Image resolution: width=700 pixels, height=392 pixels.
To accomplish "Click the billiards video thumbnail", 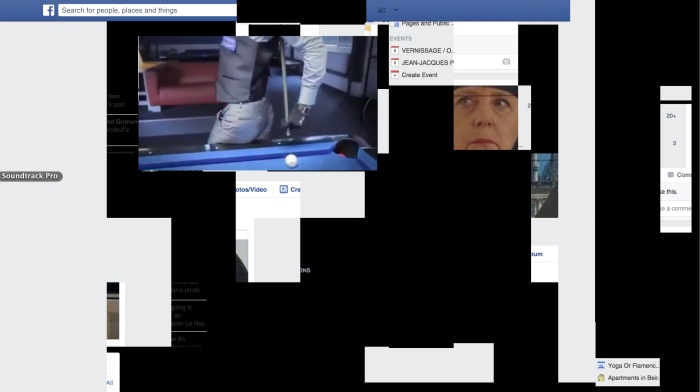I will coord(258,103).
